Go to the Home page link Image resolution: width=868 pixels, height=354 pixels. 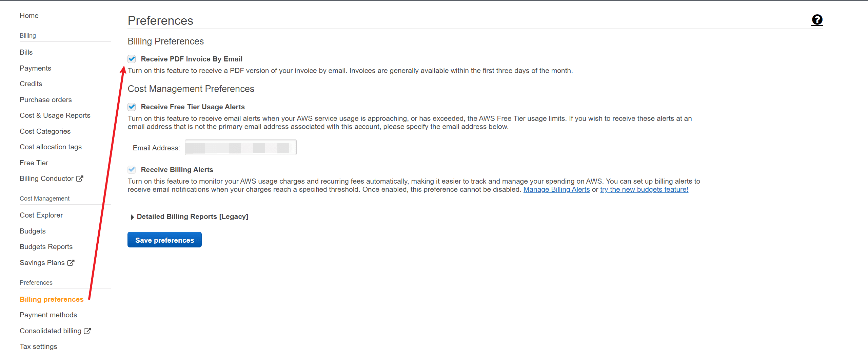pyautogui.click(x=29, y=16)
